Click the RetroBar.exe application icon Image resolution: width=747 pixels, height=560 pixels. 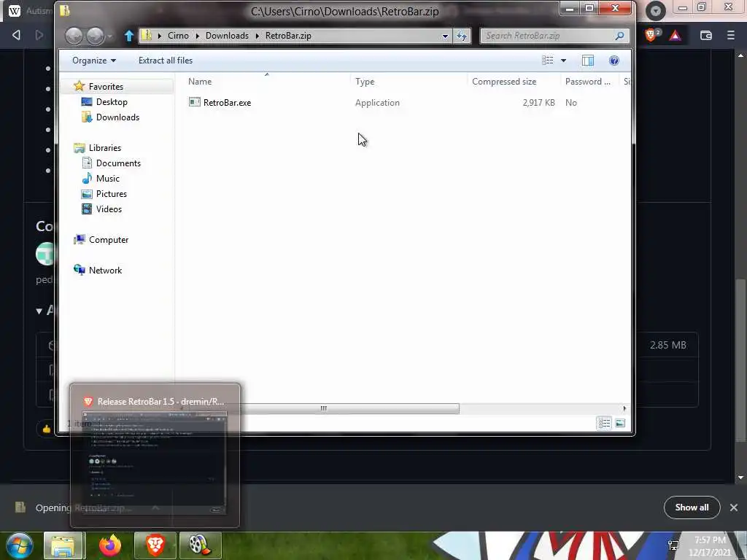194,102
